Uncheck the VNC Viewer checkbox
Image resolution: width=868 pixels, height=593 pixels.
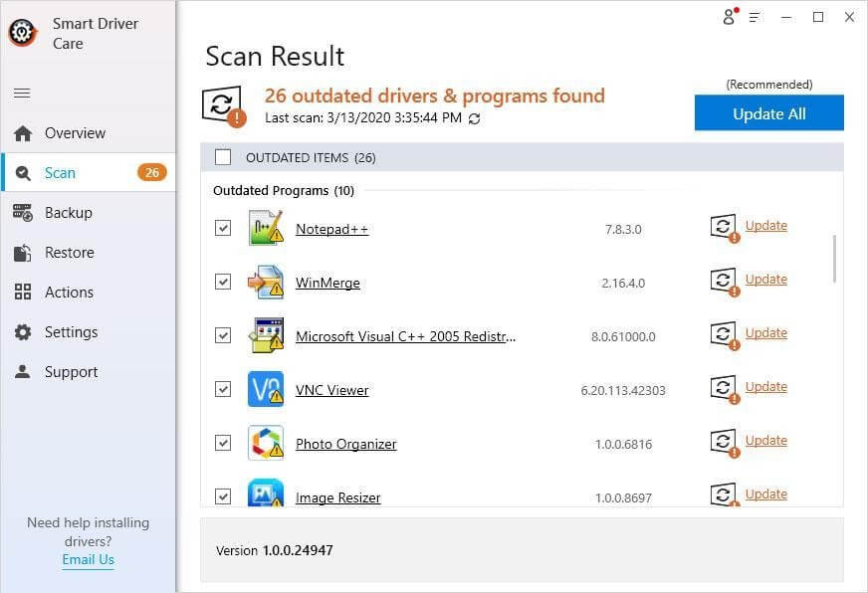point(223,389)
